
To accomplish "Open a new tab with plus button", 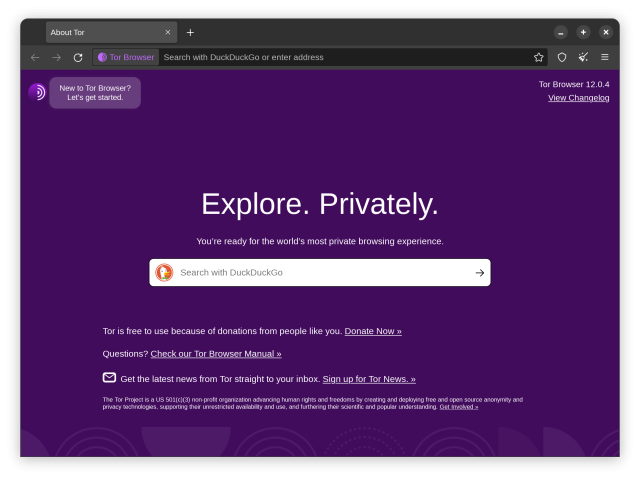I will pos(190,32).
